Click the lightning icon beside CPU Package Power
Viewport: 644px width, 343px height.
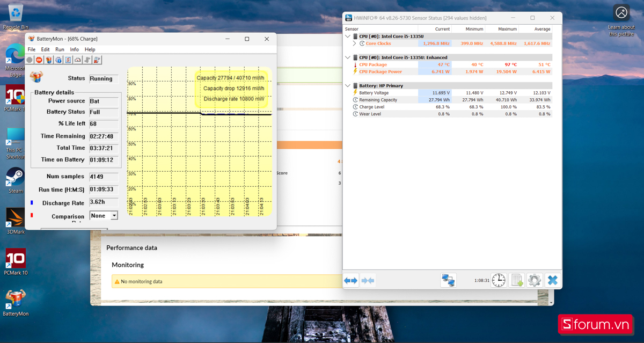355,71
